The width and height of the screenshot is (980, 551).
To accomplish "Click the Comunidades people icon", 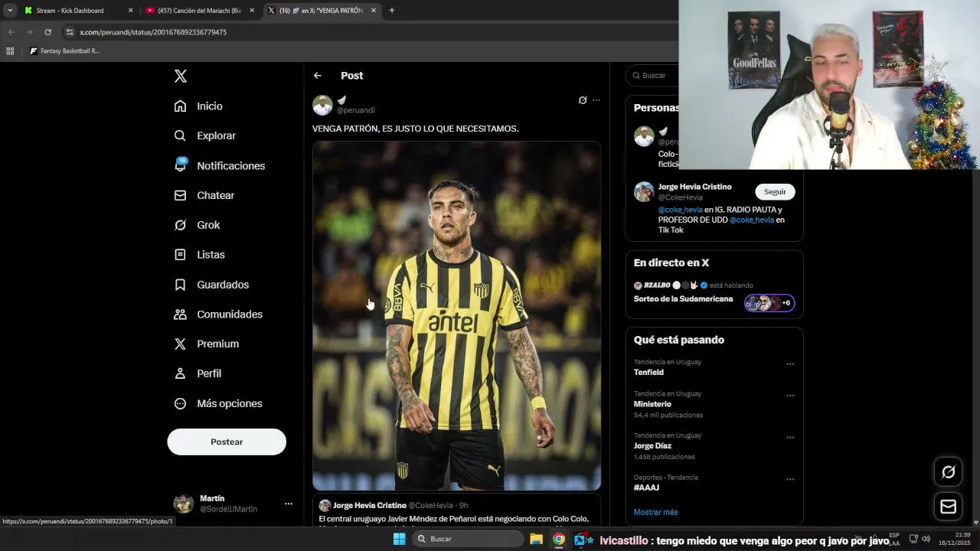I will 180,314.
